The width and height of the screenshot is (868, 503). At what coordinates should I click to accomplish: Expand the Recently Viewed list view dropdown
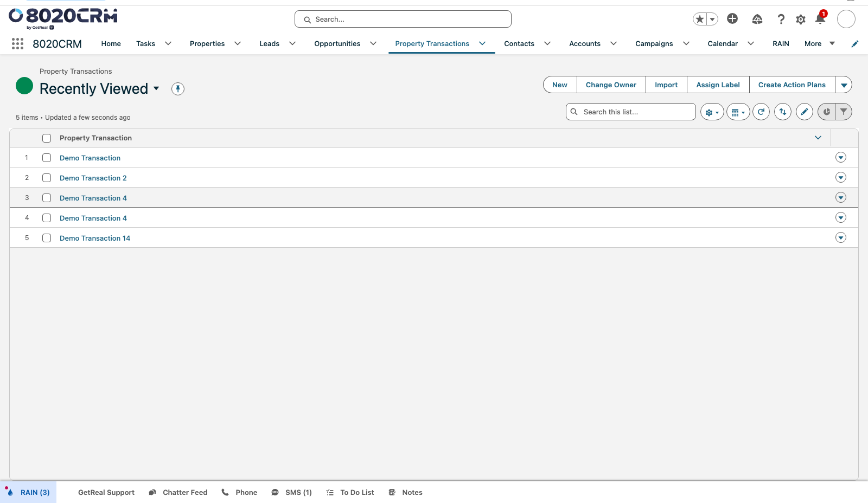click(x=156, y=88)
